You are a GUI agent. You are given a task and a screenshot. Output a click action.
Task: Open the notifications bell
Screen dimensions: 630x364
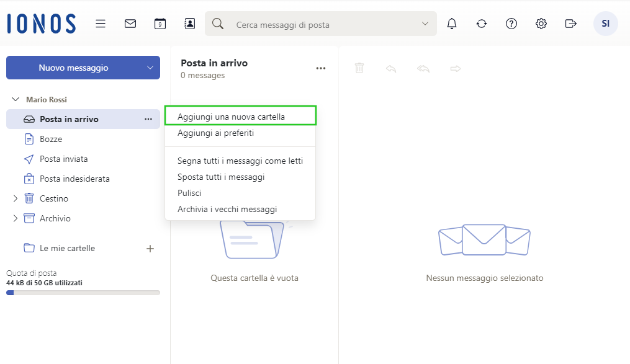tap(452, 24)
